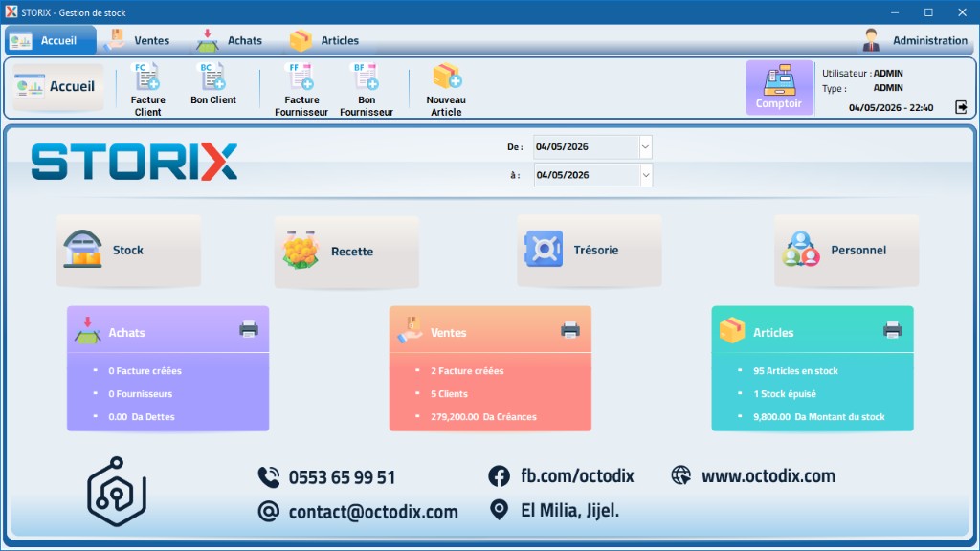This screenshot has width=980, height=551.
Task: Click '1 Stock épuisé' text
Action: pos(785,393)
